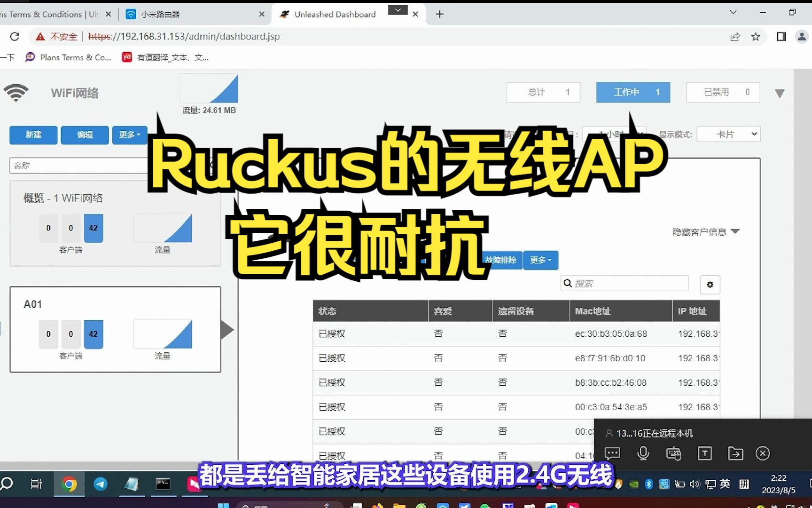Click 编辑 button

point(85,135)
